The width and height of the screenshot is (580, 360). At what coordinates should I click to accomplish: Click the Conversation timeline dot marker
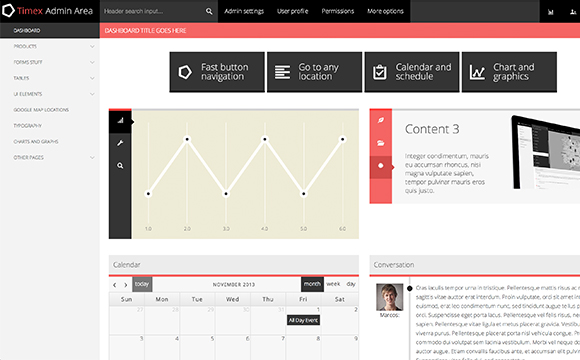[x=409, y=288]
